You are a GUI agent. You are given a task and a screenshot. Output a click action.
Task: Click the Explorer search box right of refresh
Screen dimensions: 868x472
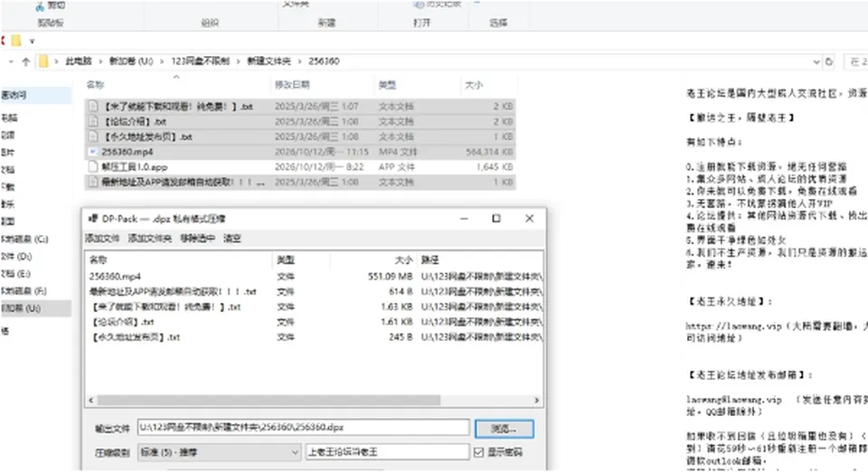(856, 61)
